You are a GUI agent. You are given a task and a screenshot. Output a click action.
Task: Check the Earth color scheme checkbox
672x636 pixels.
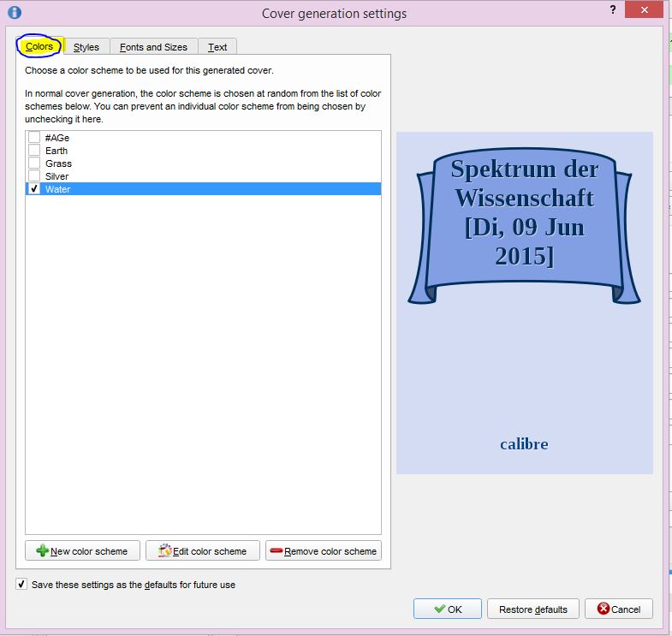[x=34, y=151]
